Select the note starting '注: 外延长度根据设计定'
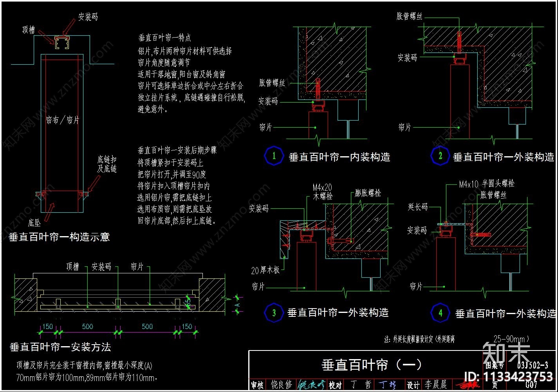558x392 pixels. [420, 340]
